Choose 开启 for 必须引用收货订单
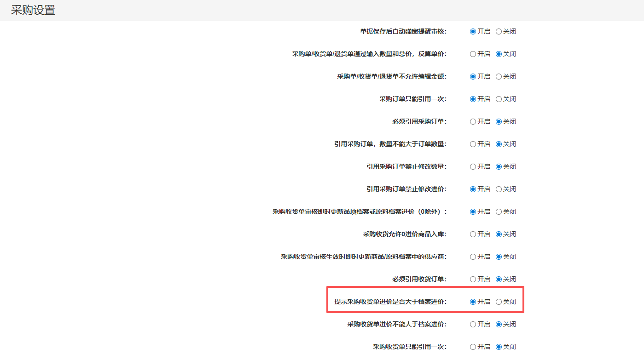This screenshot has width=644, height=354. [x=473, y=280]
